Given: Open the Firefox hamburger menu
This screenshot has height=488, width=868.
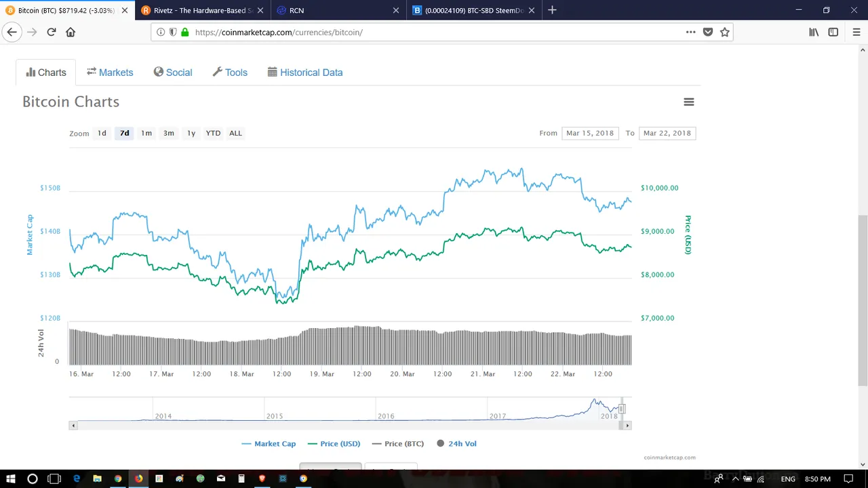Looking at the screenshot, I should coord(856,32).
